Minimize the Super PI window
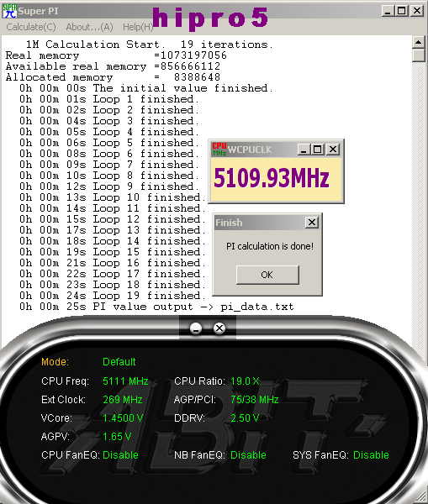428x504 pixels. [388, 11]
